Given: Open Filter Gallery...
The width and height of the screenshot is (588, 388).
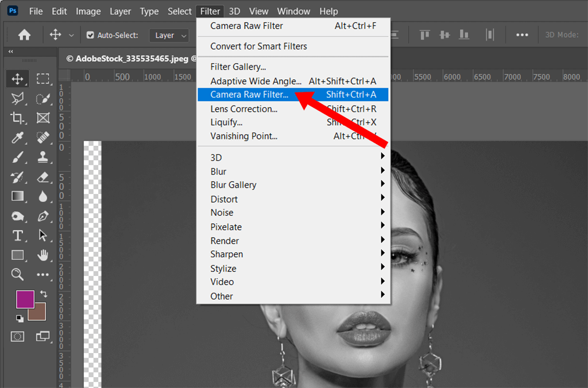Looking at the screenshot, I should tap(293, 67).
